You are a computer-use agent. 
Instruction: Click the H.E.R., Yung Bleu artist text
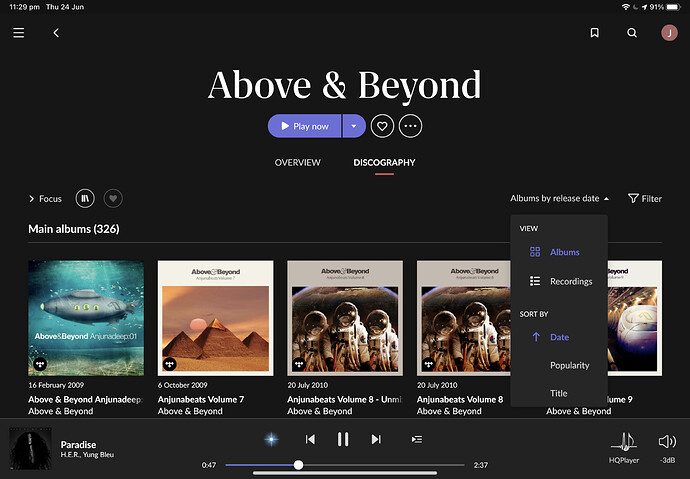[87, 455]
